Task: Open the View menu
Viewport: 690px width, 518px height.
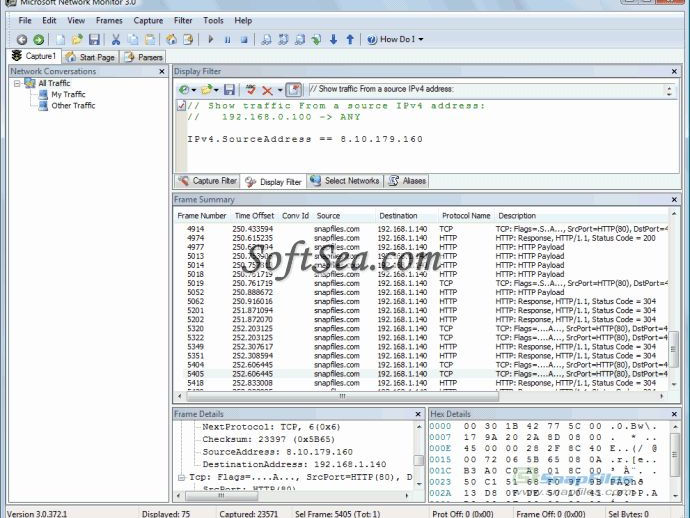Action: 76,20
